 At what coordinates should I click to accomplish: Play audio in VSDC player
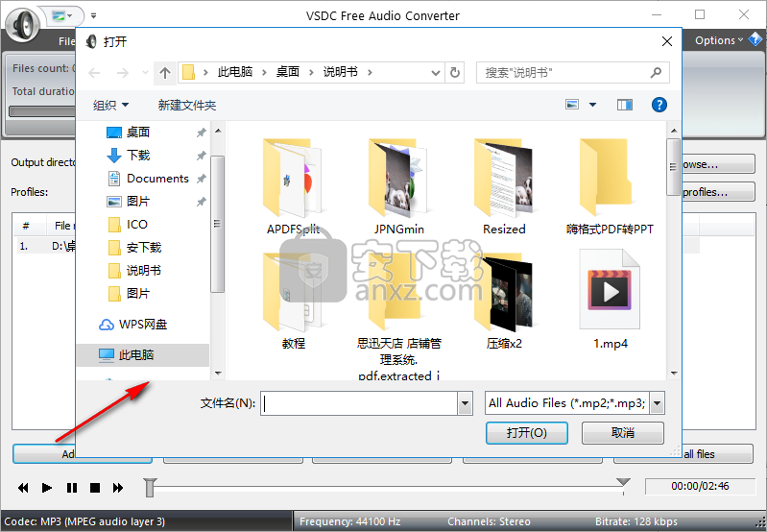tap(47, 488)
